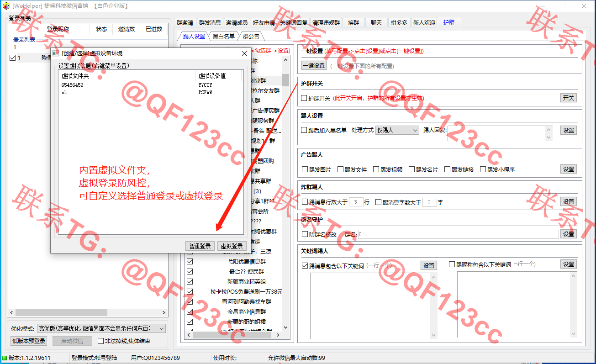Click the message line-count field before 行
The width and height of the screenshot is (596, 364).
[x=356, y=202]
